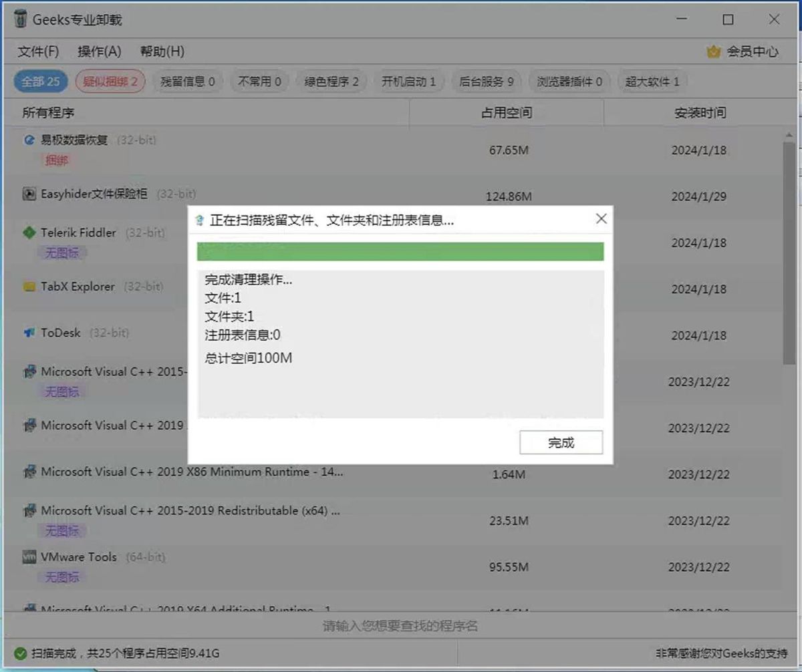Click the 完成 button in dialog

561,442
